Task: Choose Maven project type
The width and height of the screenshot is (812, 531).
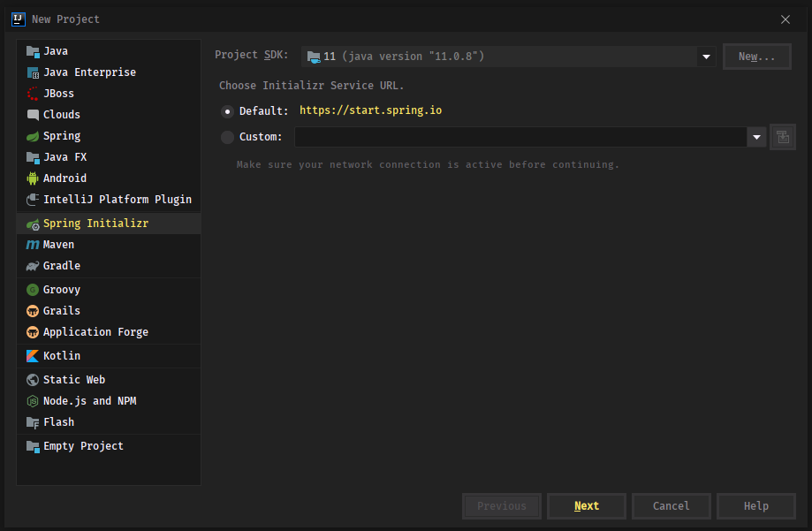Action: click(x=109, y=245)
